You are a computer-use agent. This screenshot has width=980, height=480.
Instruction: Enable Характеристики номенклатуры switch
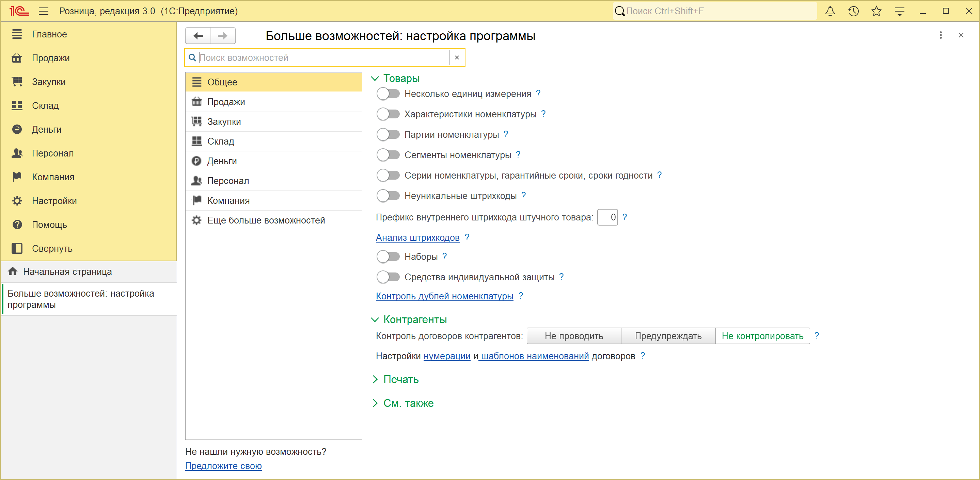click(x=388, y=114)
